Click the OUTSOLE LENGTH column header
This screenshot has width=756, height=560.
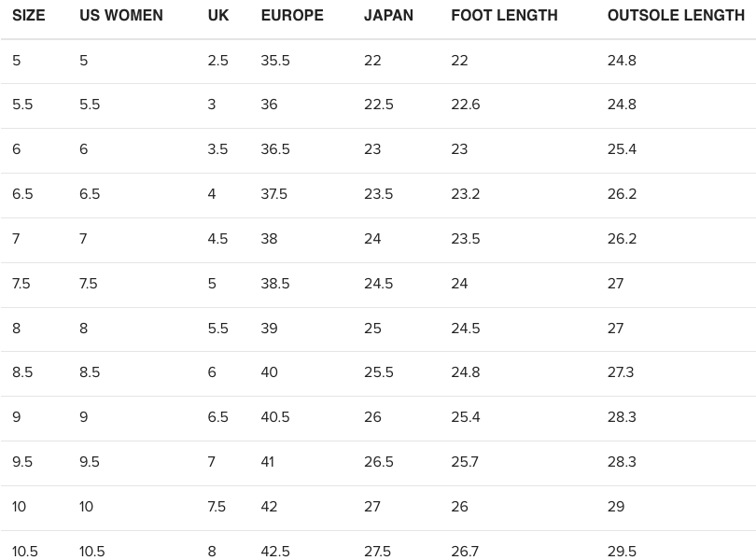(x=676, y=16)
